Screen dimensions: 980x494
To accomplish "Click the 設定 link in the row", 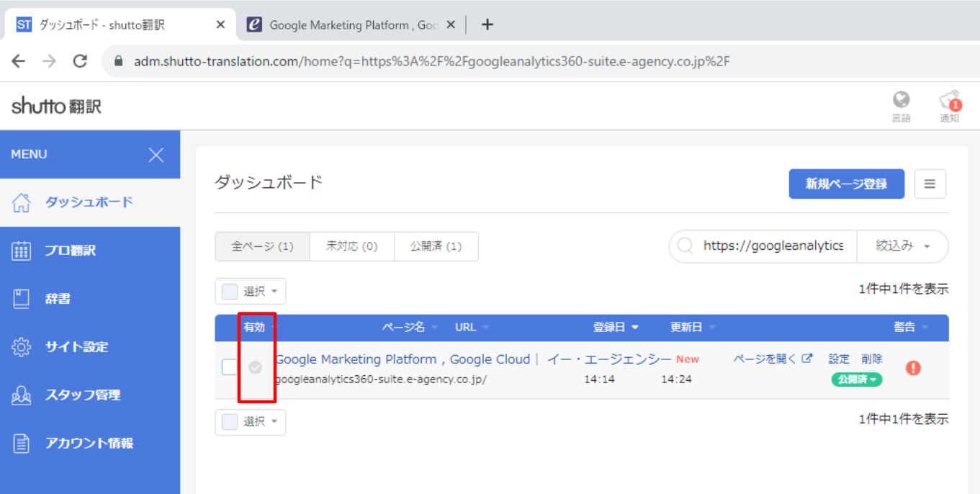I will [839, 359].
